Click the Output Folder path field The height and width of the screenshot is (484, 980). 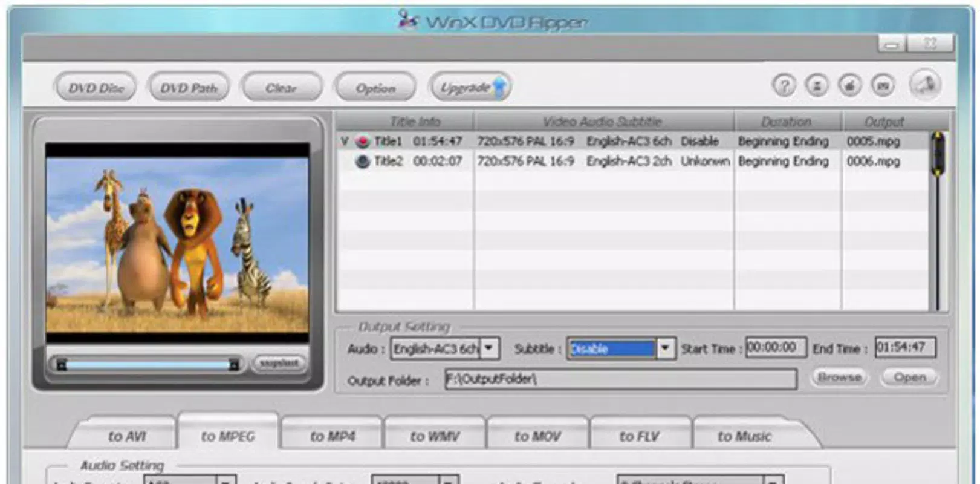click(x=621, y=379)
